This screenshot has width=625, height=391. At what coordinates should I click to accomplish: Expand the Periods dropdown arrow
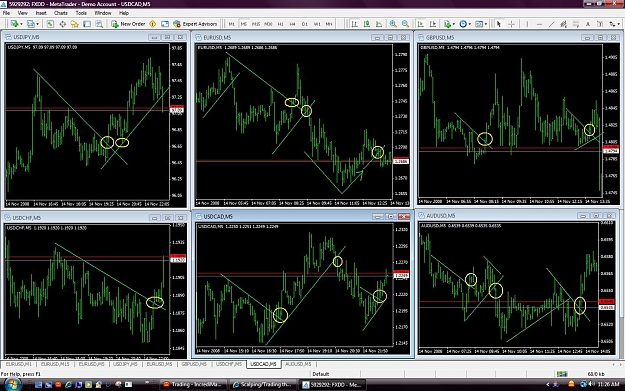click(x=470, y=24)
